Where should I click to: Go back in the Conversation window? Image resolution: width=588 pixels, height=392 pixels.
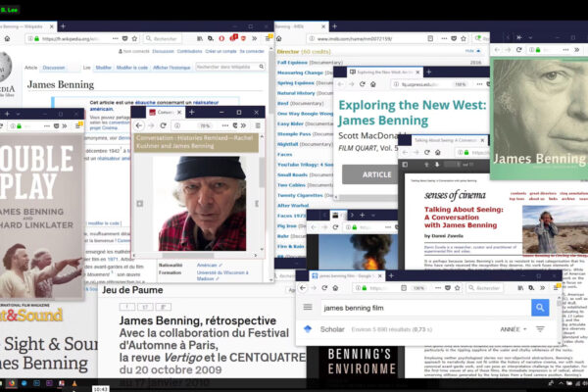139,125
